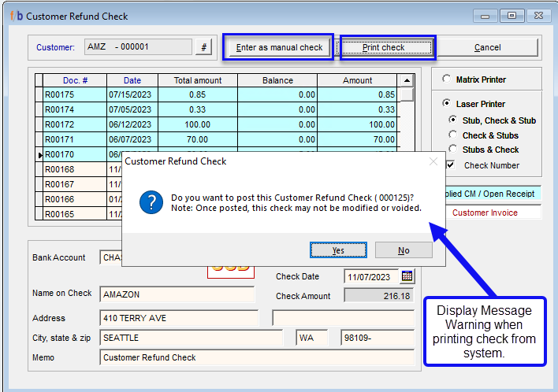Click the Check Date calendar picker icon
This screenshot has width=558, height=392.
pos(407,276)
